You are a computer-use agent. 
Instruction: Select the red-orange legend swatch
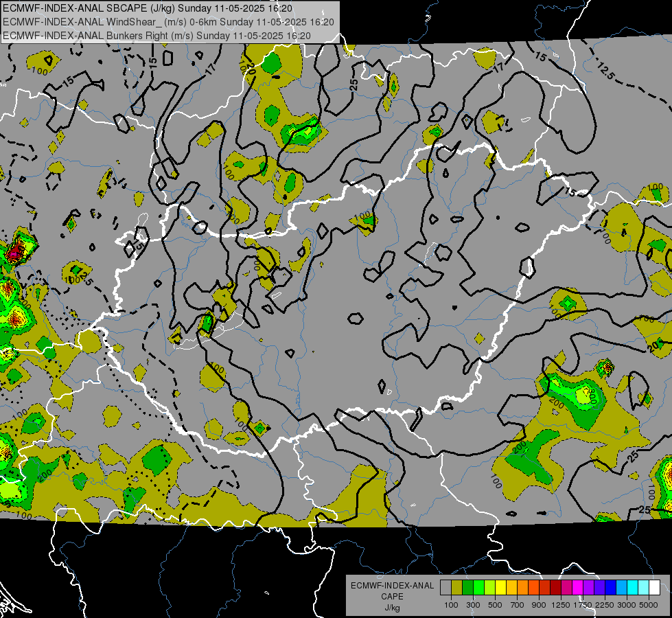[533, 588]
